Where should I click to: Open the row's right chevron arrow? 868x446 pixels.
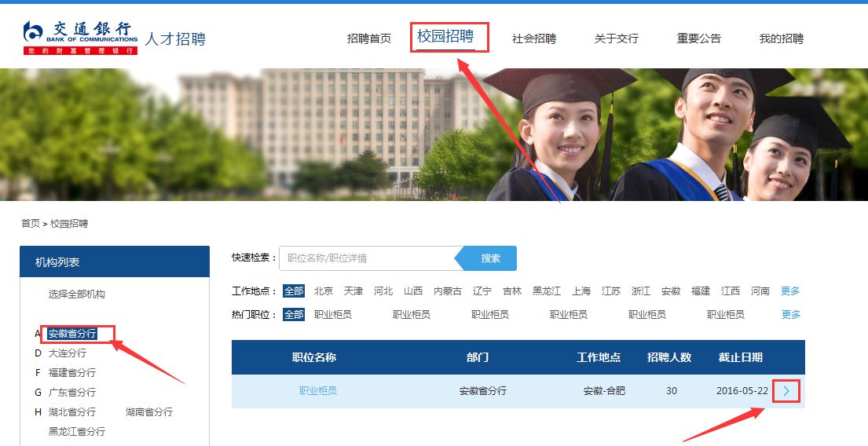coord(786,391)
